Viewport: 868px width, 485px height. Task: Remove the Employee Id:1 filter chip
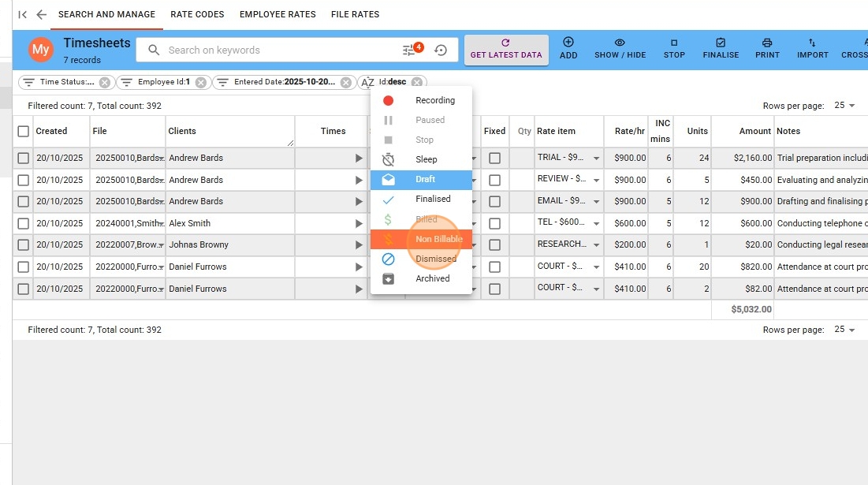[x=201, y=83]
